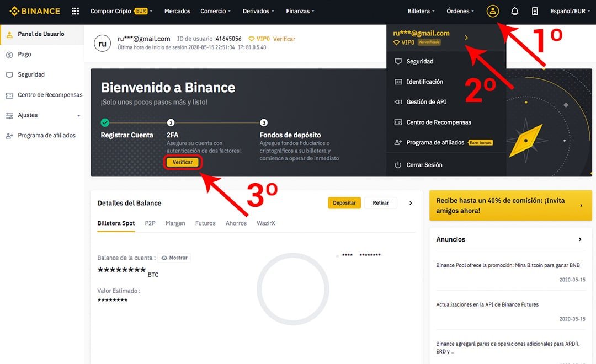This screenshot has height=364, width=596.
Task: Click the yellow Verificar 2FA button
Action: 183,162
